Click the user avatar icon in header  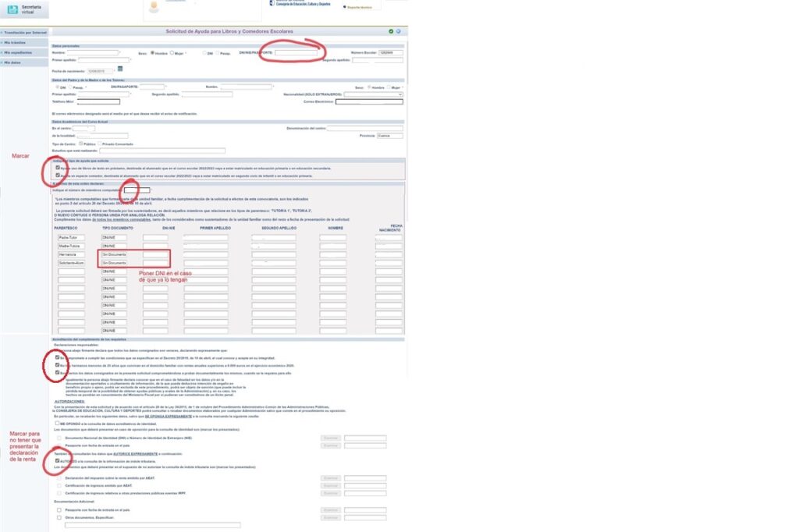pos(154,7)
